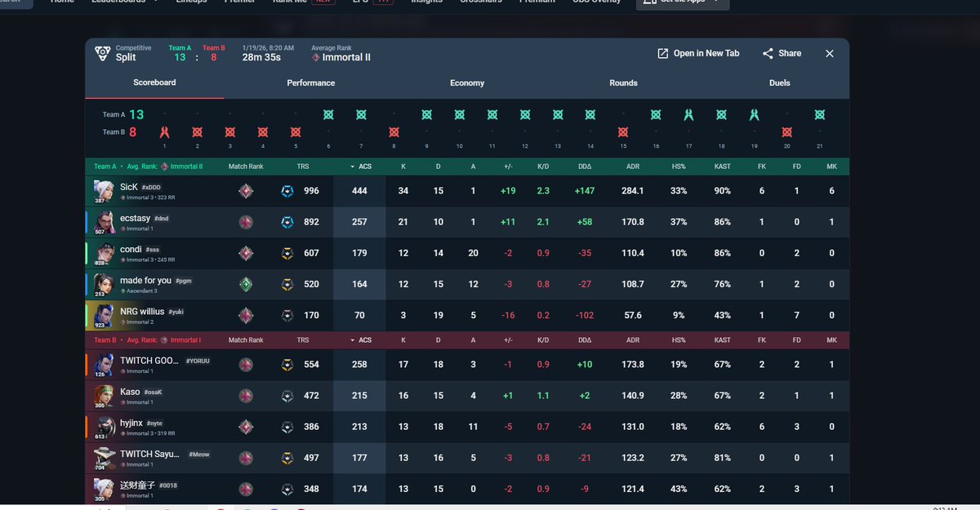Click the 28m 35s match duration
Screen dimensions: 980x510
[x=261, y=57]
